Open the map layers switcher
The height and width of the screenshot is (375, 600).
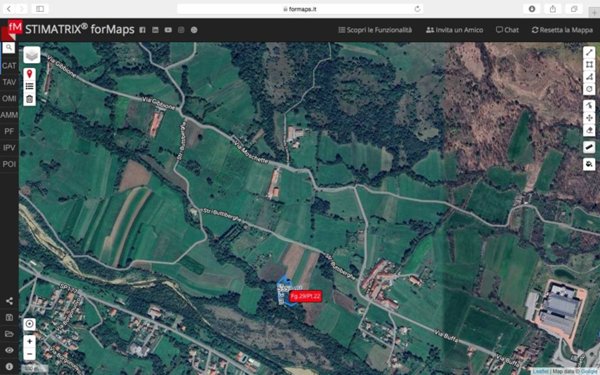coord(31,55)
